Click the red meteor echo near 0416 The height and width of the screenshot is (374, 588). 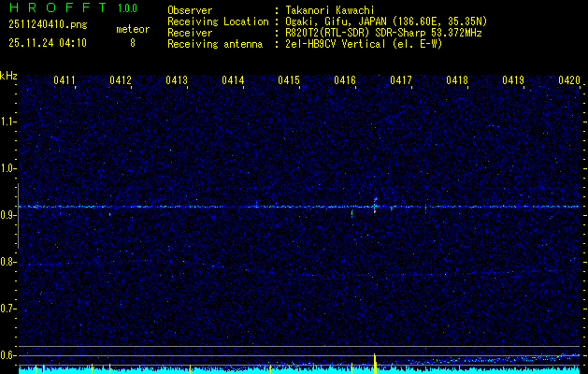click(x=375, y=205)
